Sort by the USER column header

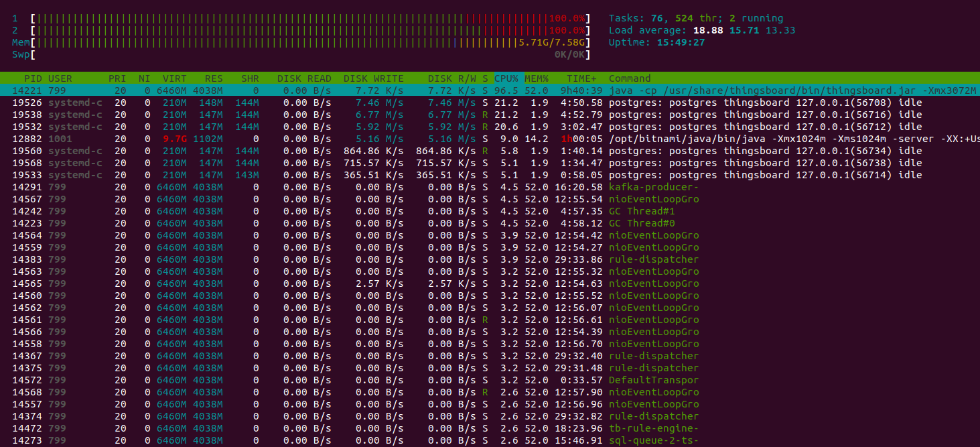pyautogui.click(x=60, y=78)
